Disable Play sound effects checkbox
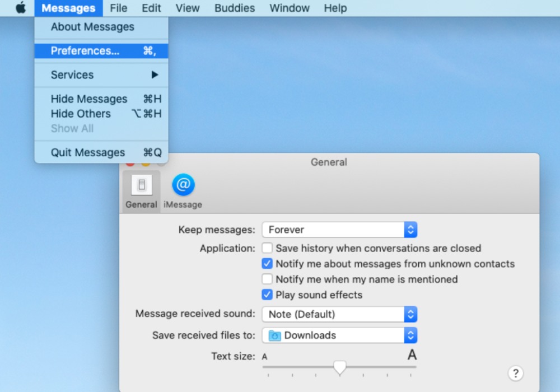Viewport: 560px width, 392px height. (x=267, y=295)
